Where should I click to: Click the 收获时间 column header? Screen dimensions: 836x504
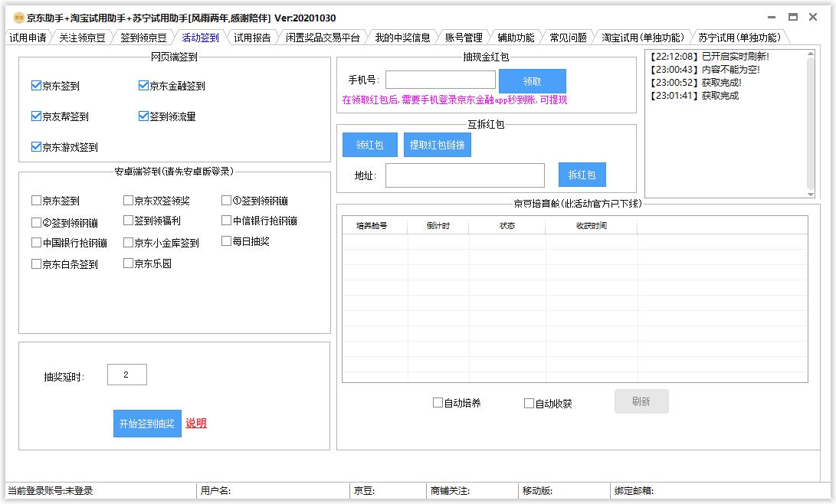[x=592, y=226]
